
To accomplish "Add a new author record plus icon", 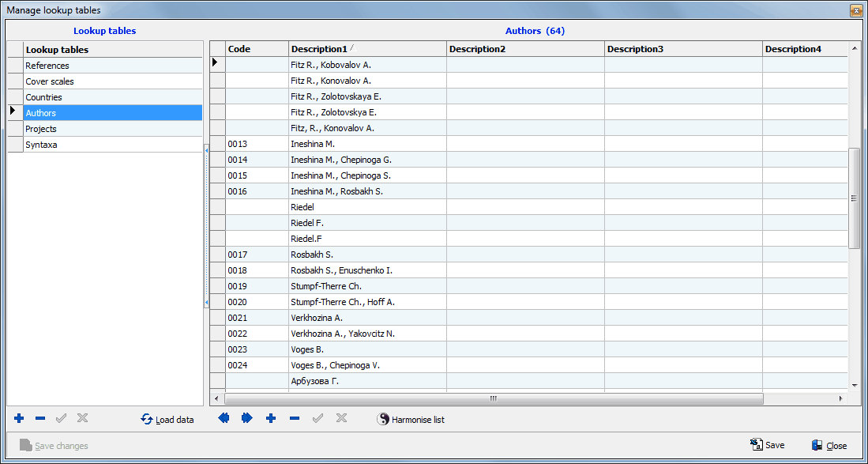I will [x=271, y=419].
